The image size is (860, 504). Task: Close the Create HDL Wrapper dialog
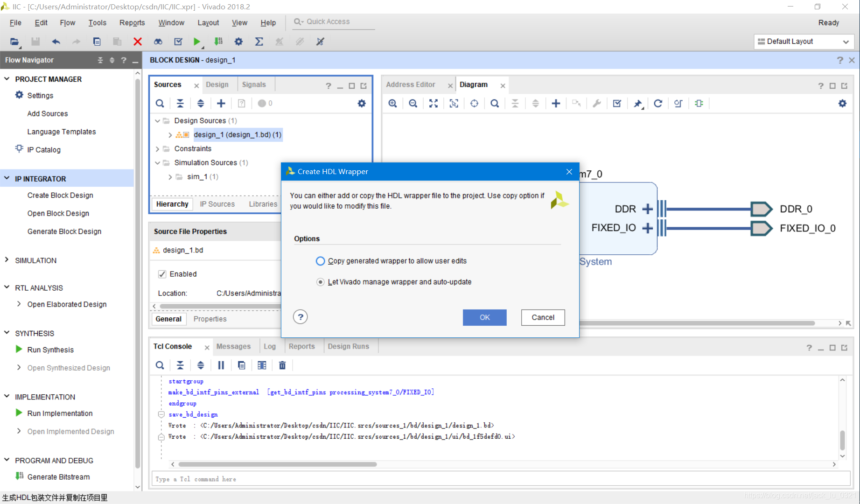[569, 172]
